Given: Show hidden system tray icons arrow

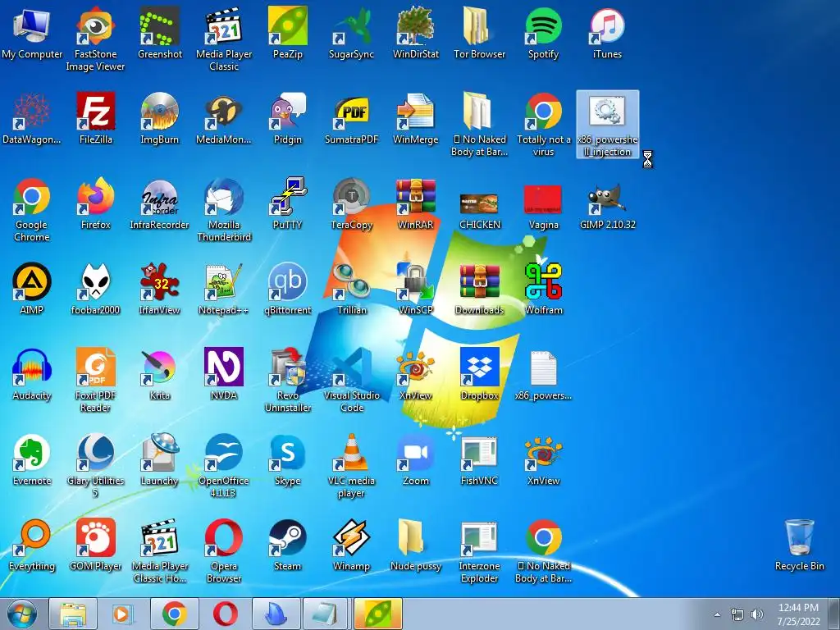Looking at the screenshot, I should point(717,614).
